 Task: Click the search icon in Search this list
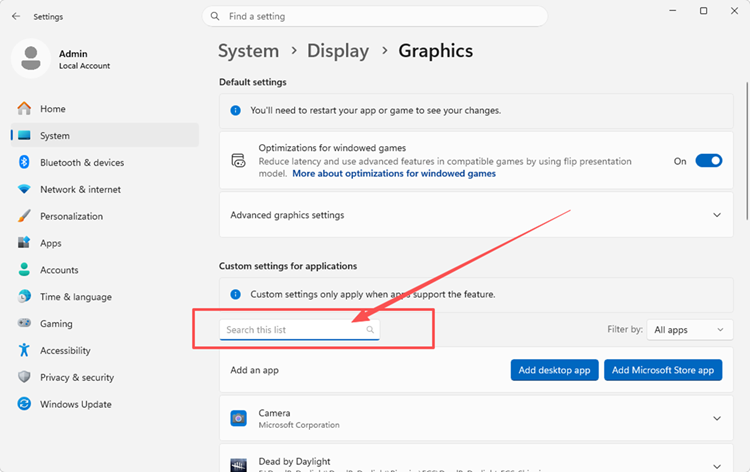point(370,329)
